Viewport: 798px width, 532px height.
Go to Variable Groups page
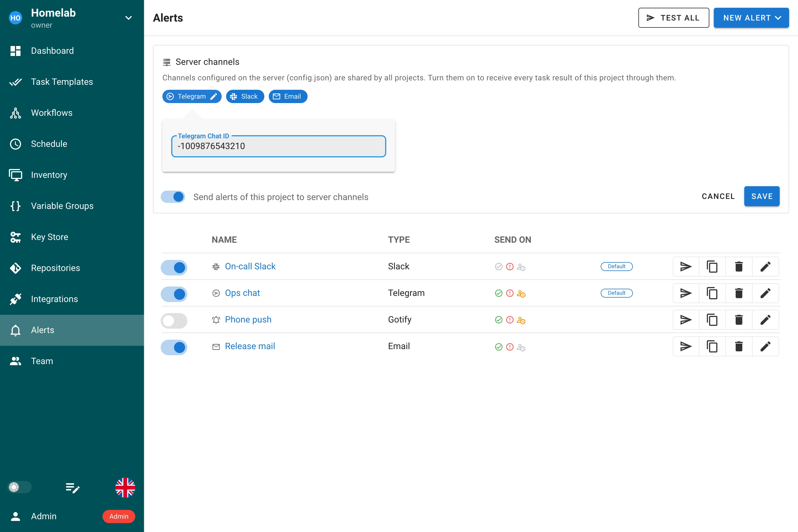[72, 206]
